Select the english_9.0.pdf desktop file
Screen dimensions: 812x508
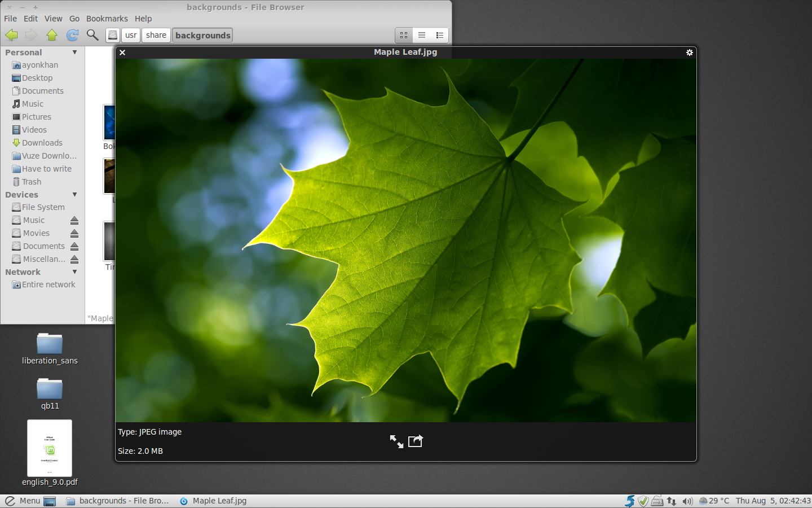point(50,453)
